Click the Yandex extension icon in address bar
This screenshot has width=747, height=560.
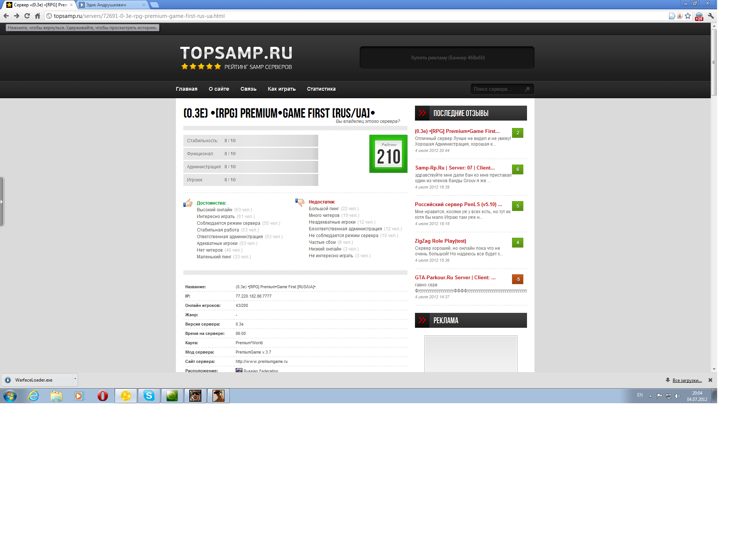(x=680, y=16)
